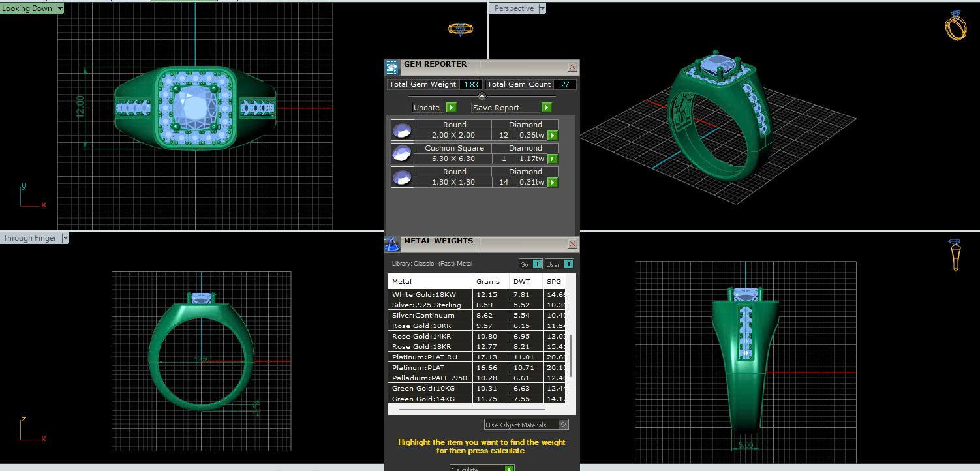Viewport: 980px width, 471px height.
Task: Enable Use Object Materials option
Action: click(563, 425)
